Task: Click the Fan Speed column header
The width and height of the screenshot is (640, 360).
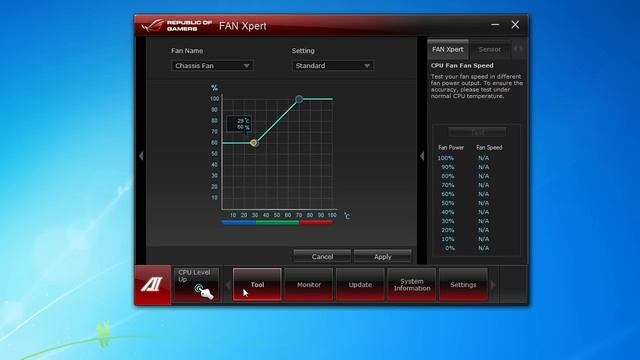Action: click(489, 147)
